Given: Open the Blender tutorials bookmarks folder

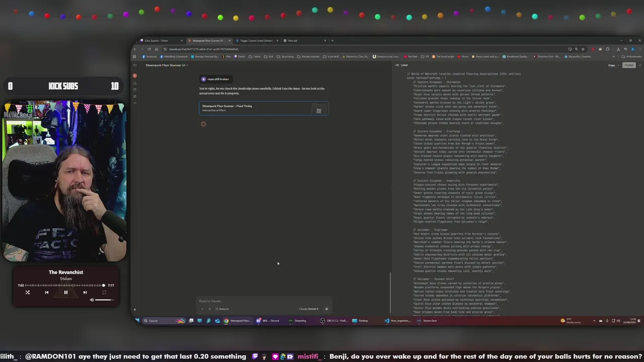Looking at the screenshot, I should pyautogui.click(x=308, y=56).
